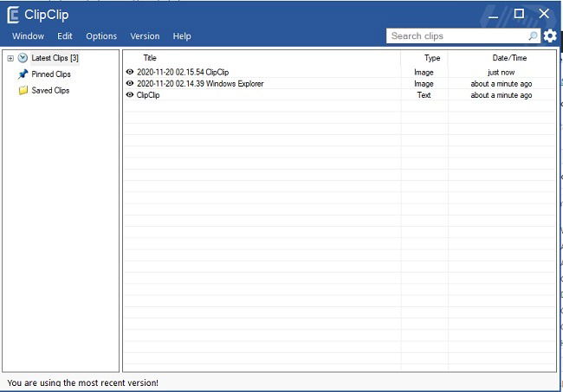Image resolution: width=563 pixels, height=392 pixels.
Task: Toggle eye icon for 02.15.54 ClipClip clip
Action: tap(130, 72)
